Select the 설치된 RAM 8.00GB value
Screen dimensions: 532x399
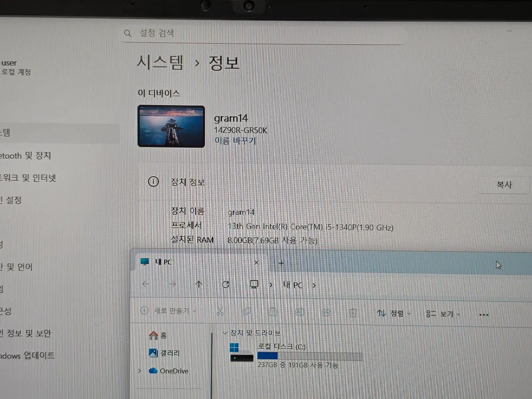click(272, 240)
